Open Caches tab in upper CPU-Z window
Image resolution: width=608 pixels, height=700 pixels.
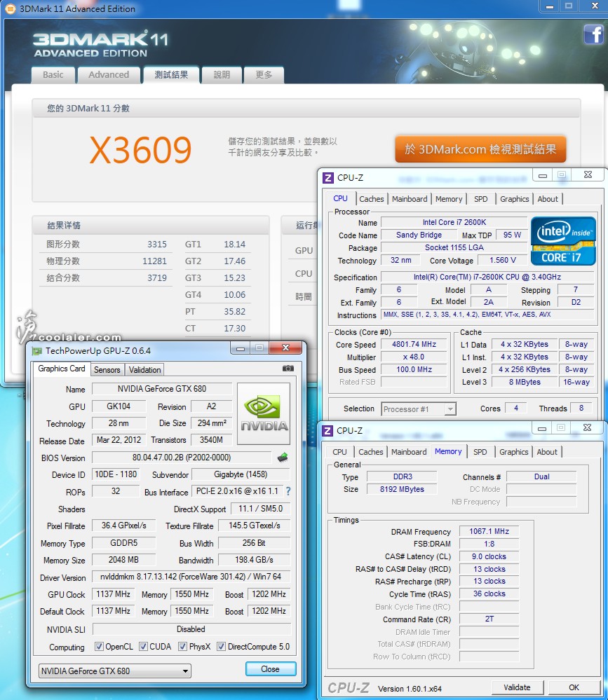click(x=371, y=199)
